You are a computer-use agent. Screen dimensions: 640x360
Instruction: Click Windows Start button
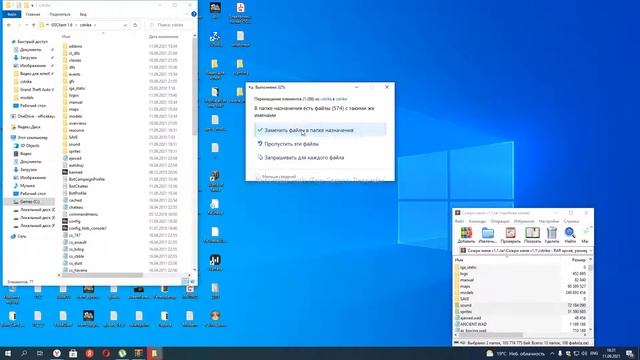pos(8,353)
